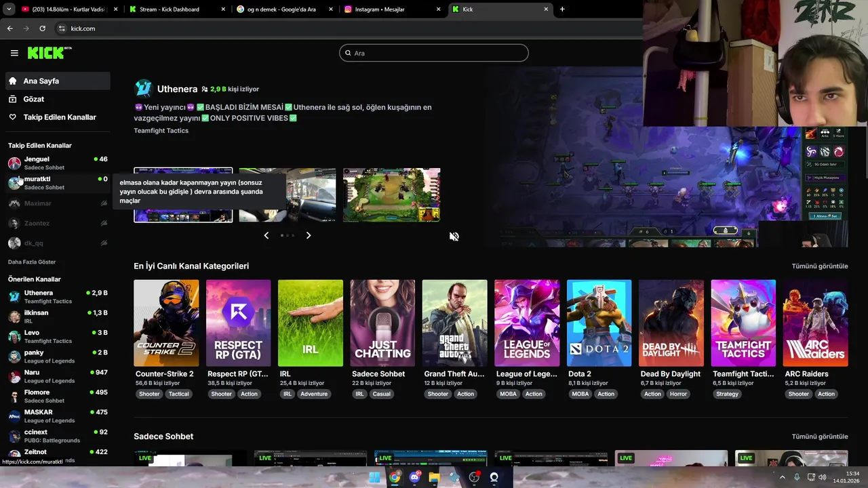Viewport: 868px width, 488px height.
Task: Click Adventure tag under IRL
Action: pyautogui.click(x=314, y=394)
